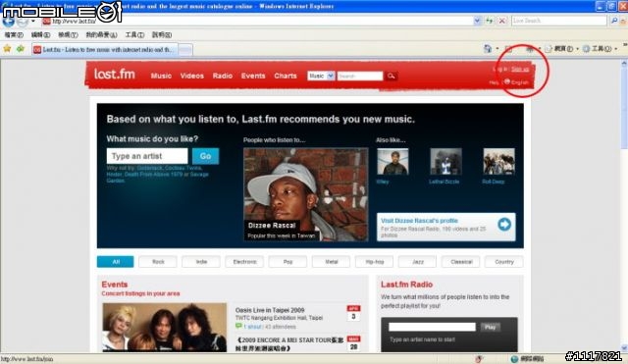Click the Stop loading X icon
Viewport: 628px width, 364px height.
(x=501, y=21)
